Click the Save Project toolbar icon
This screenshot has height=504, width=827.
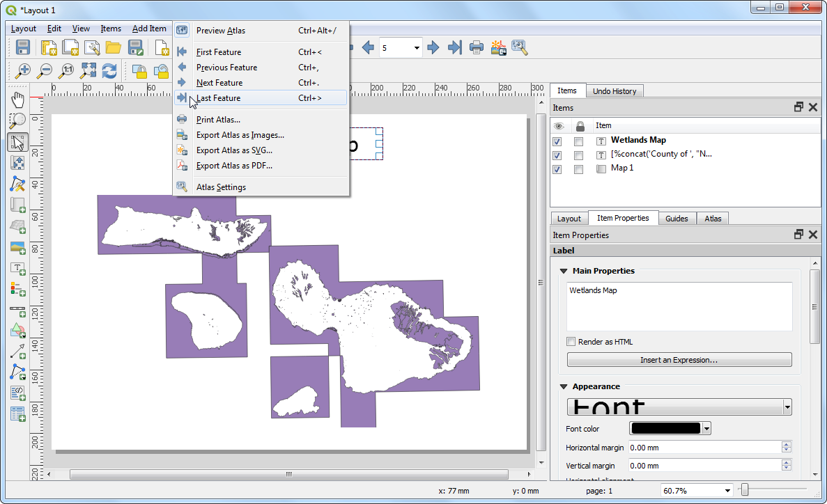point(23,47)
